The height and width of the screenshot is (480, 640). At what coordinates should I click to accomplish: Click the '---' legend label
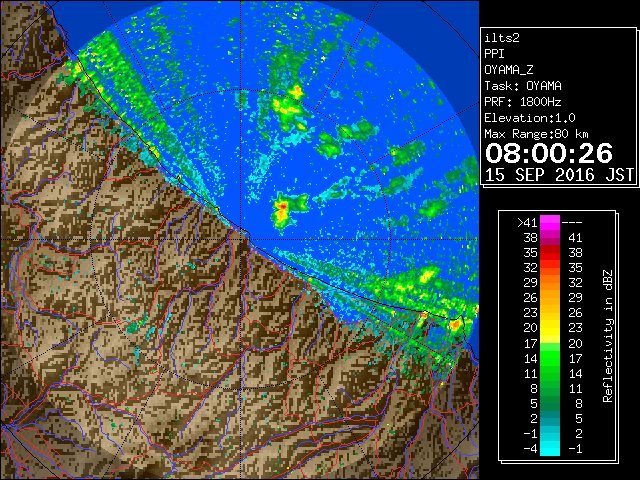point(572,222)
